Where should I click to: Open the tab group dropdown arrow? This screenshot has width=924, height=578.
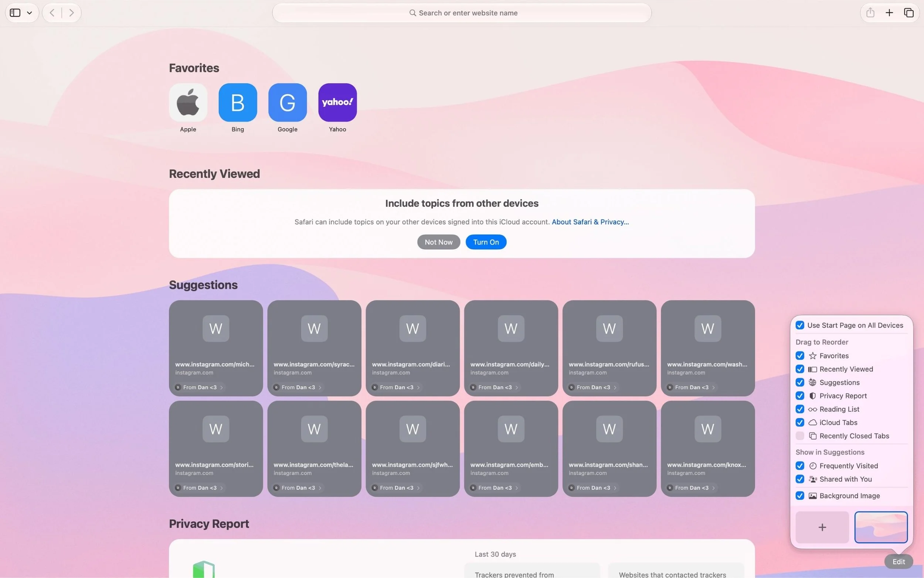[x=30, y=13]
